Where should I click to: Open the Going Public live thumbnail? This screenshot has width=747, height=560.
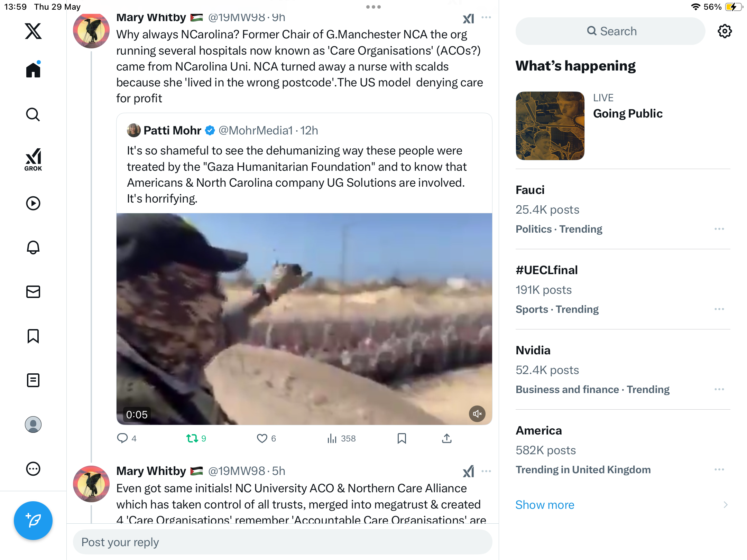coord(550,126)
